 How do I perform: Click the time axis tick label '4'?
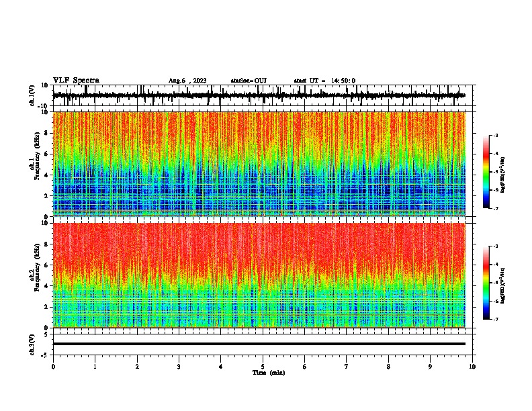click(x=220, y=367)
